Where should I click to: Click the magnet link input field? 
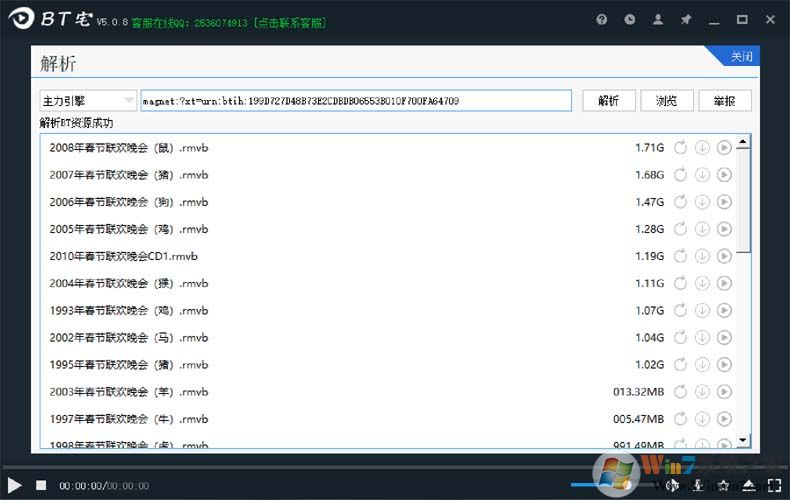click(x=356, y=101)
